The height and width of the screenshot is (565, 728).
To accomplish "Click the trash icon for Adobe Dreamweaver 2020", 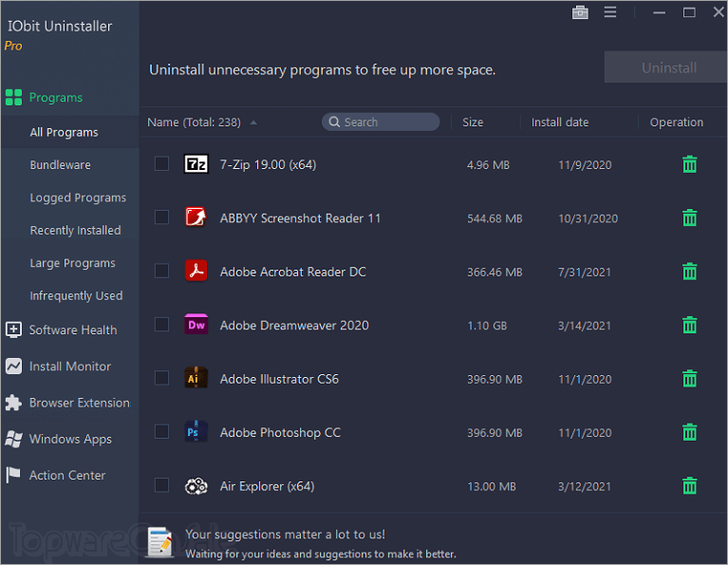I will tap(689, 325).
